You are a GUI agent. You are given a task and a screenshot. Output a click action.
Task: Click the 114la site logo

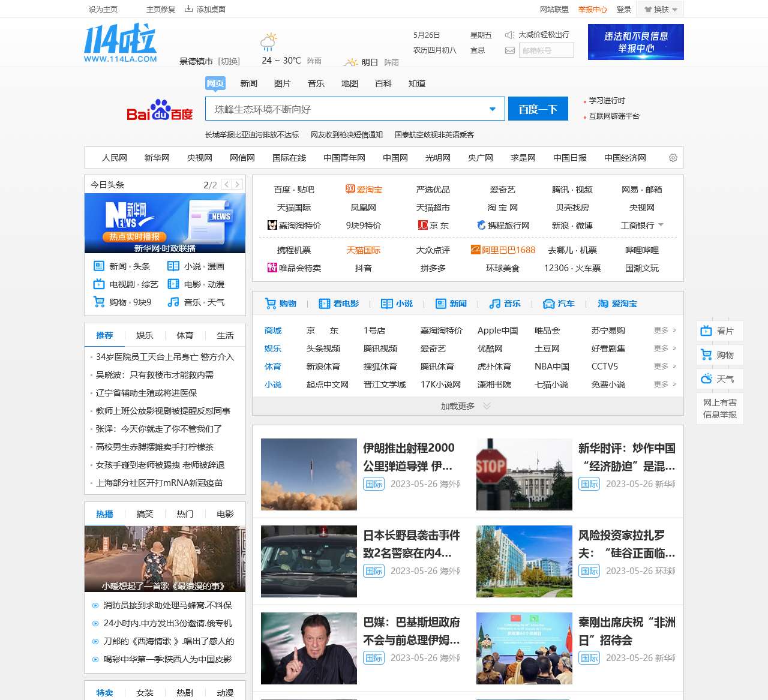tap(120, 43)
